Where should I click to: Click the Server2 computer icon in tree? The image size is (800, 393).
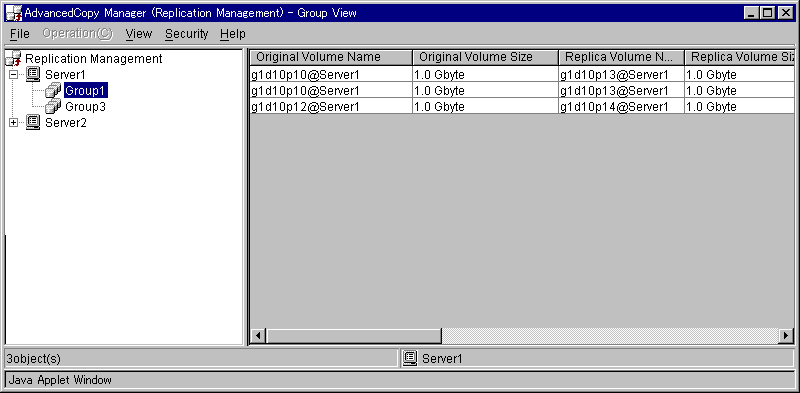click(x=33, y=122)
